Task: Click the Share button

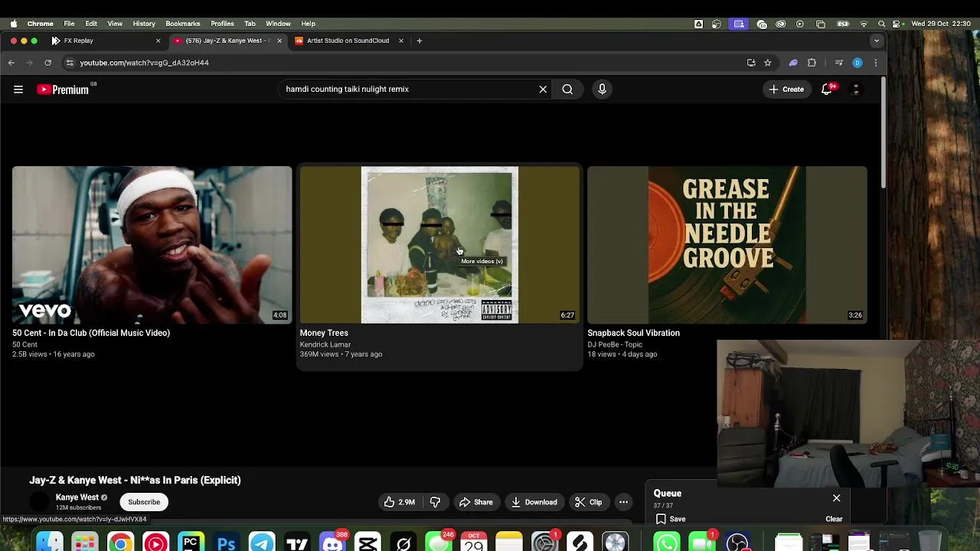Action: click(x=475, y=502)
